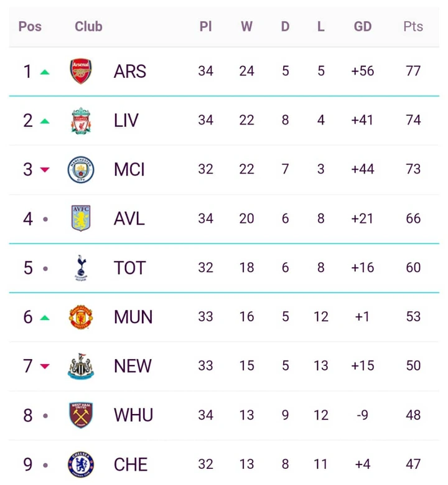Click Man City's red down arrow
Screen dimensions: 448x485
[x=45, y=169]
